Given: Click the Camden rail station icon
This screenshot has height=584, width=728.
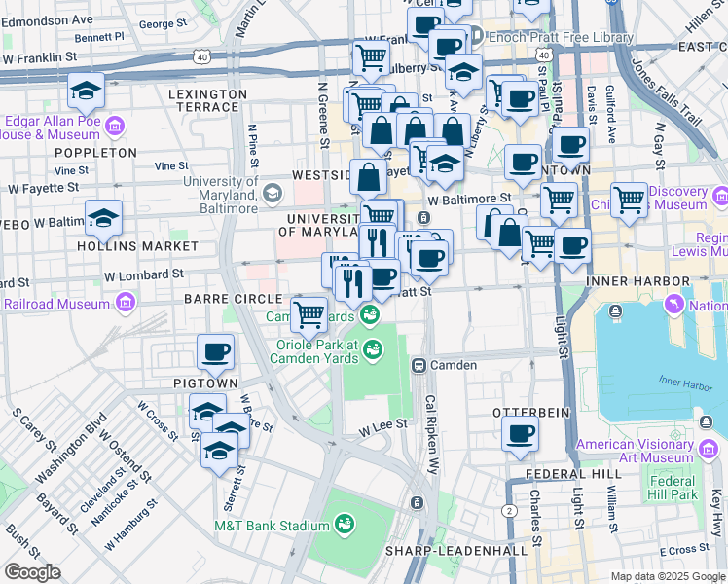Looking at the screenshot, I should 419,365.
